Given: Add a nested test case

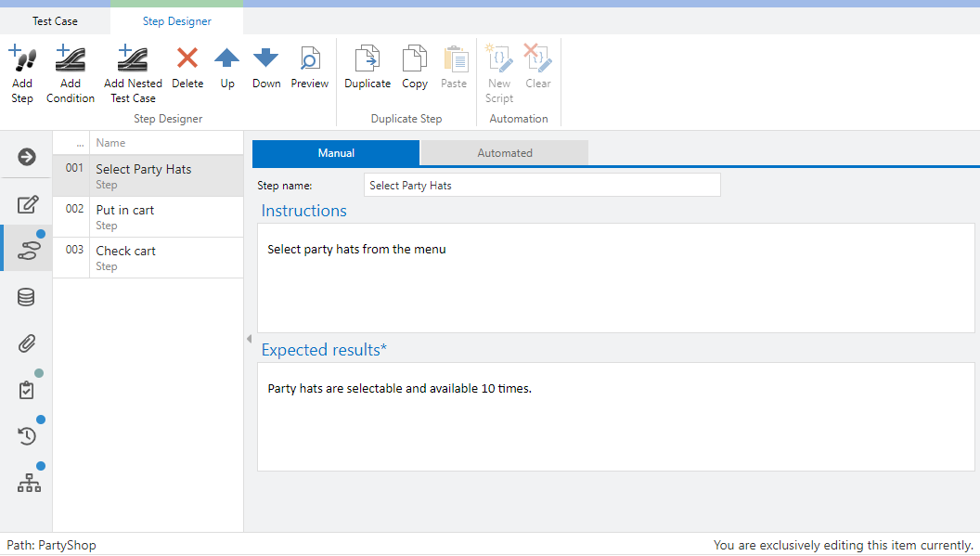Looking at the screenshot, I should click(x=133, y=60).
